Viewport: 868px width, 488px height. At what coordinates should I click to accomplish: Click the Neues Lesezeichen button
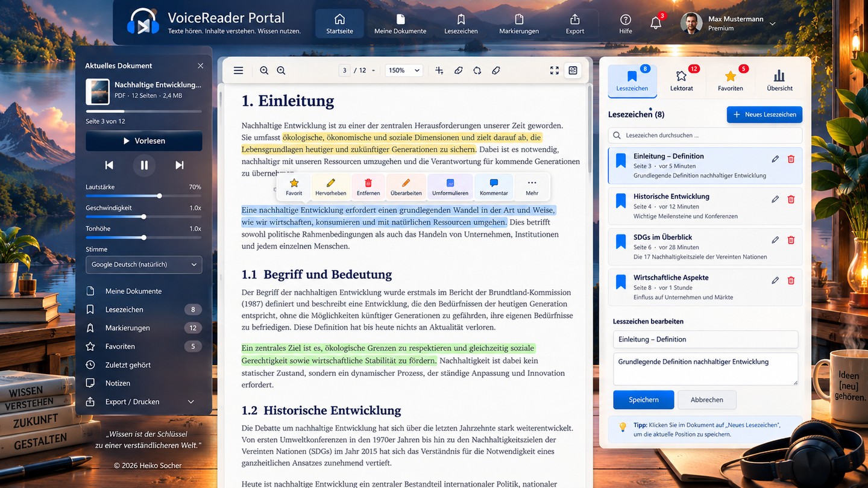tap(765, 114)
